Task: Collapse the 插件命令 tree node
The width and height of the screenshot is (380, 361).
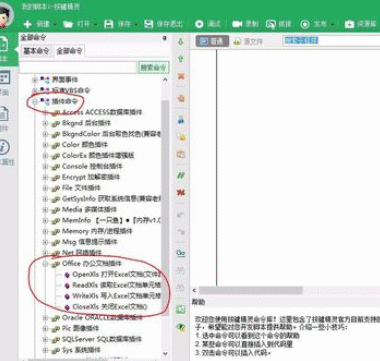Action: 35,101
